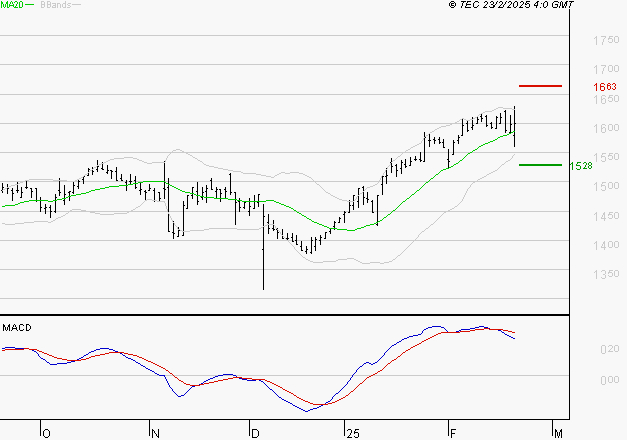Image resolution: width=627 pixels, height=440 pixels.
Task: Click the long December low price bar
Action: [264, 247]
